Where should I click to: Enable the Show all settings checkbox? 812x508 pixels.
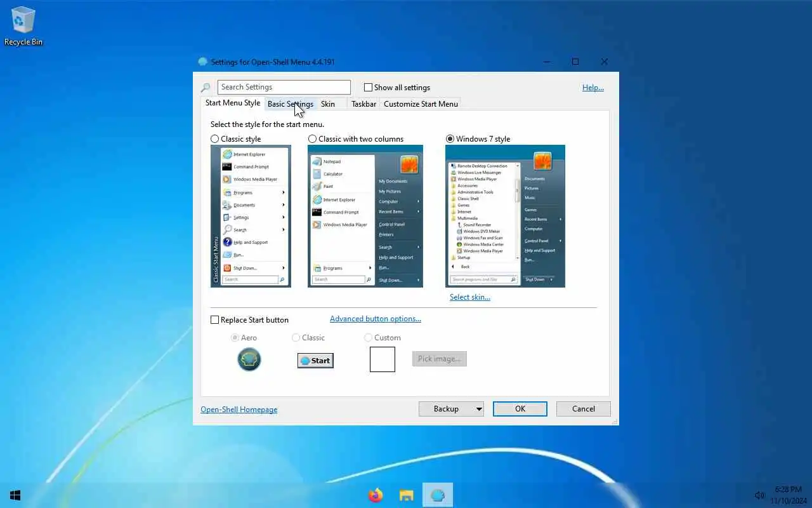(368, 88)
